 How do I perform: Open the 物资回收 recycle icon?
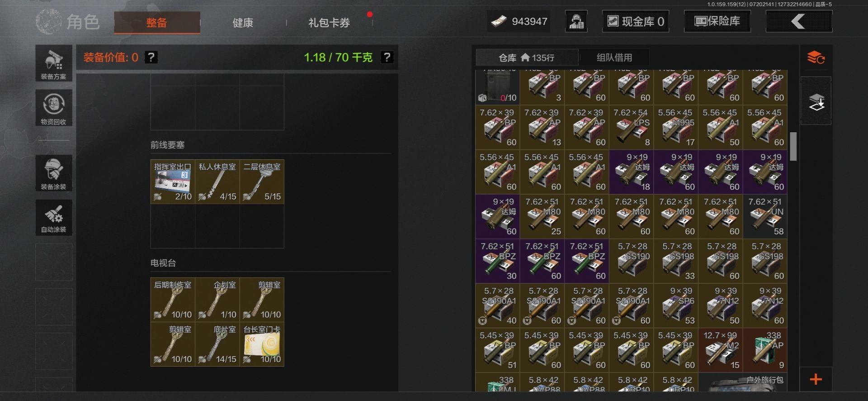[54, 108]
